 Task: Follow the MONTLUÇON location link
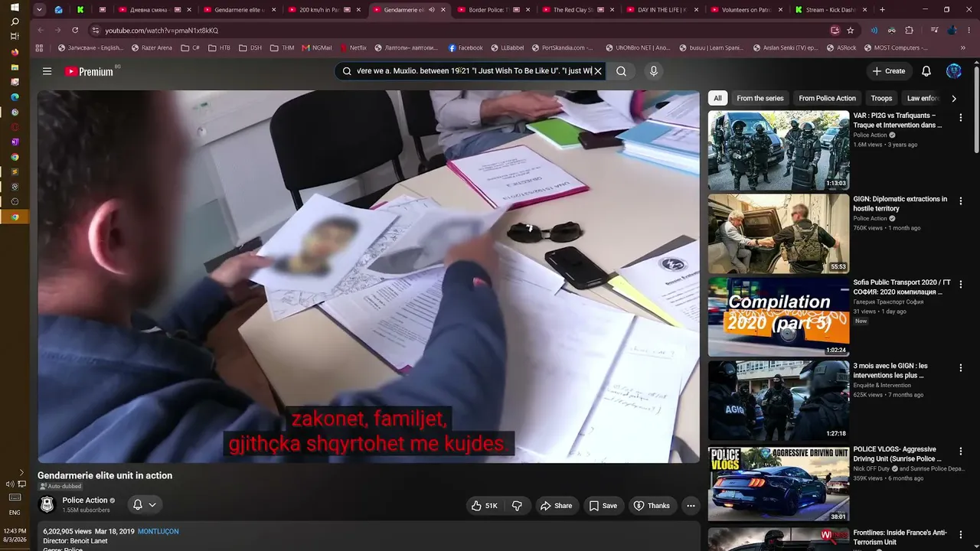coord(158,532)
